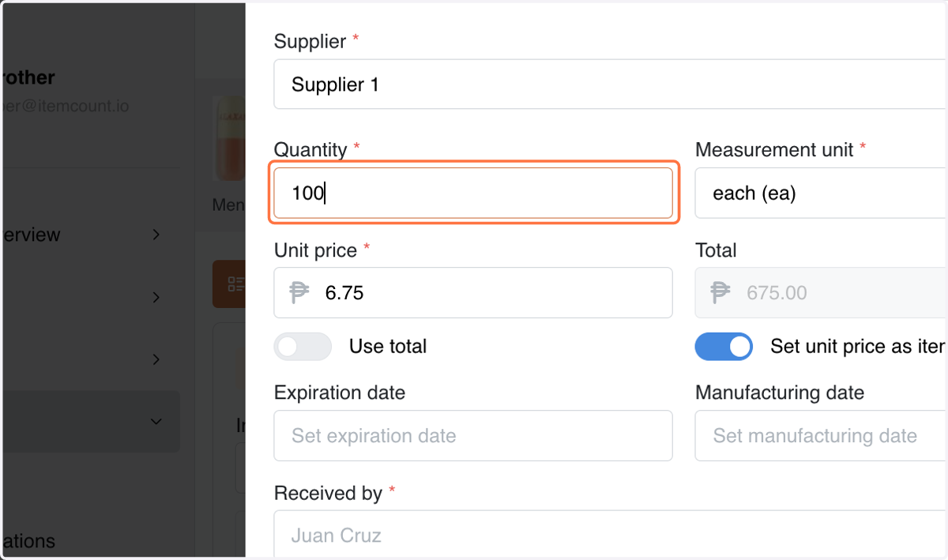
Task: Click the peso icon in Unit price
Action: coord(299,293)
